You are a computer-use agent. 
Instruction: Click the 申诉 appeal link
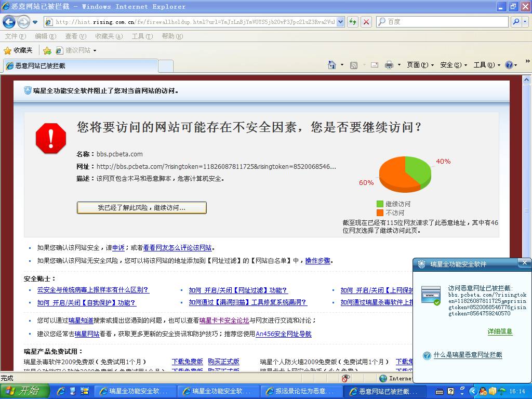(x=118, y=248)
